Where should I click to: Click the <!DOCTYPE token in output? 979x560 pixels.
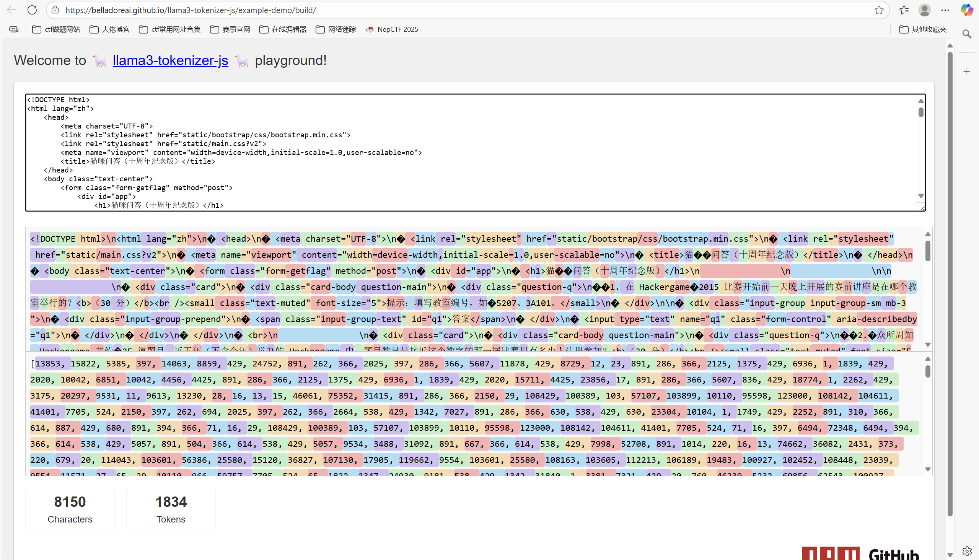[x=53, y=239]
